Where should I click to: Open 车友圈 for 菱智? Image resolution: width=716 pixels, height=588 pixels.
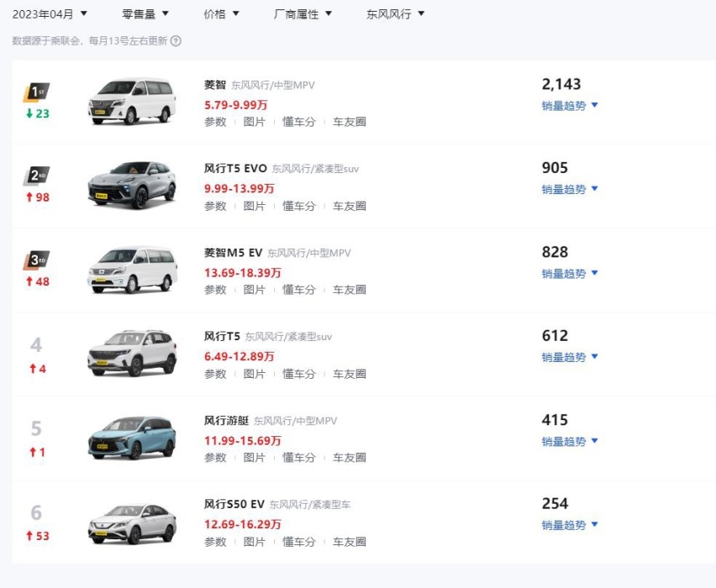(x=350, y=122)
